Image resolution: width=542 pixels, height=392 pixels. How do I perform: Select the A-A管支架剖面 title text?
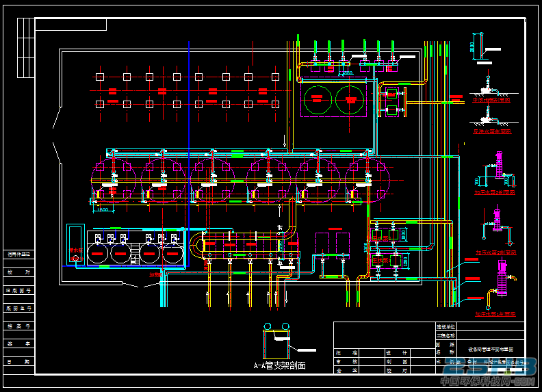click(280, 366)
